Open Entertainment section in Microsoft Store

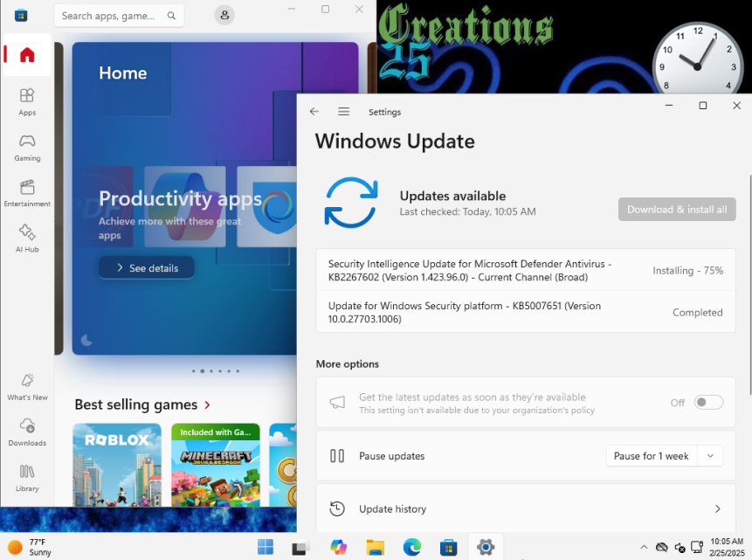point(27,193)
